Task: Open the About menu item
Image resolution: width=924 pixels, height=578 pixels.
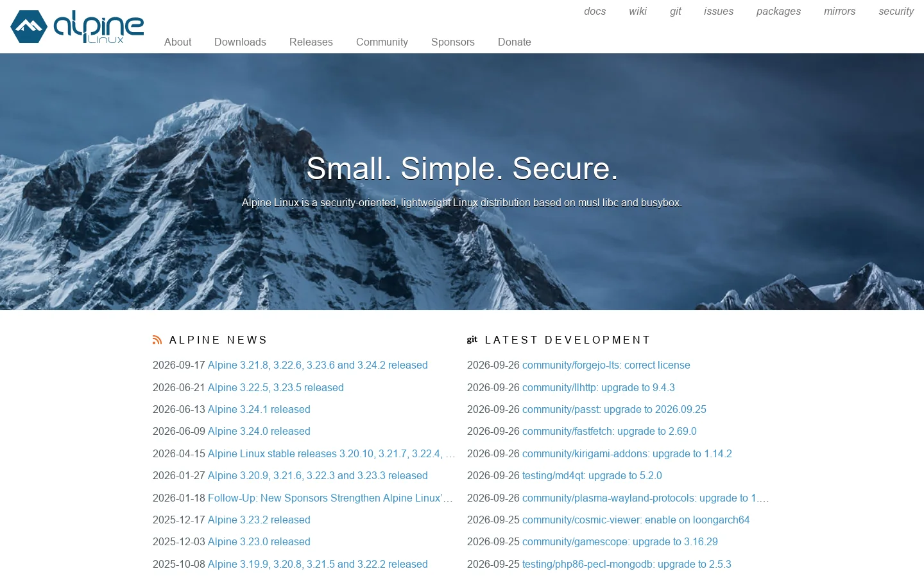Action: [178, 42]
